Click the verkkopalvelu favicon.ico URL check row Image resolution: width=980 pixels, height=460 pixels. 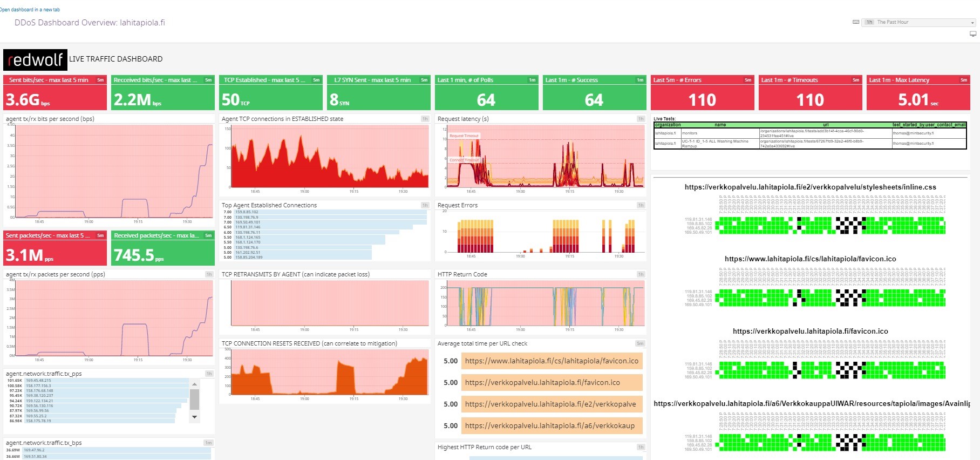pos(552,382)
